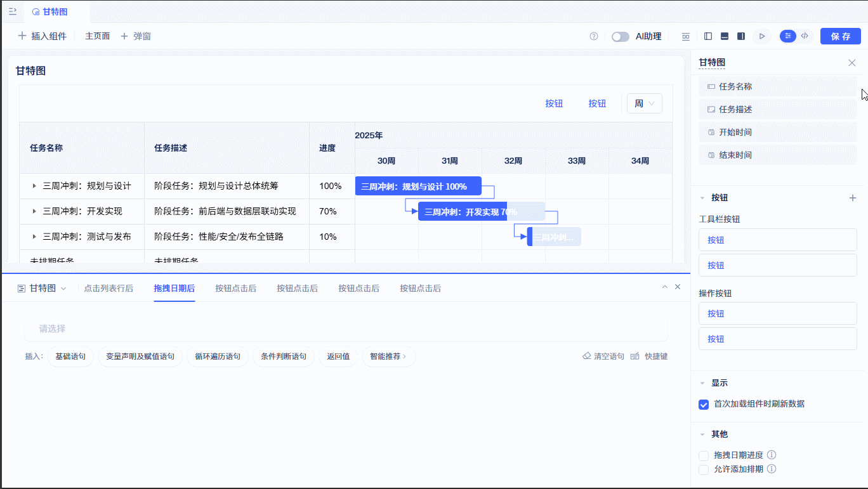The width and height of the screenshot is (868, 489).
Task: Select the bottom panel layout icon
Action: pyautogui.click(x=725, y=36)
